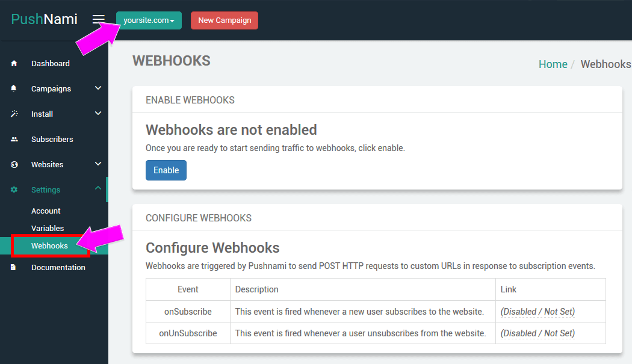632x364 pixels.
Task: Select Webhooks in the sidebar
Action: 49,246
